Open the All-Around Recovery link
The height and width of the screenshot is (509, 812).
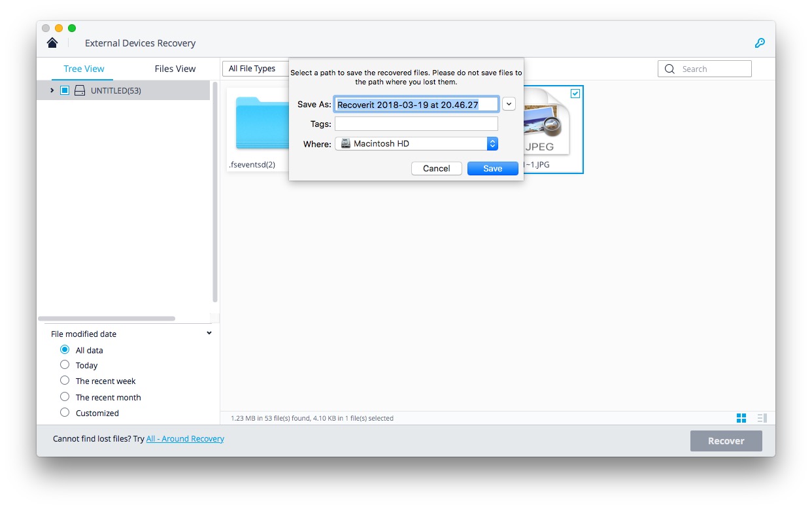(185, 438)
